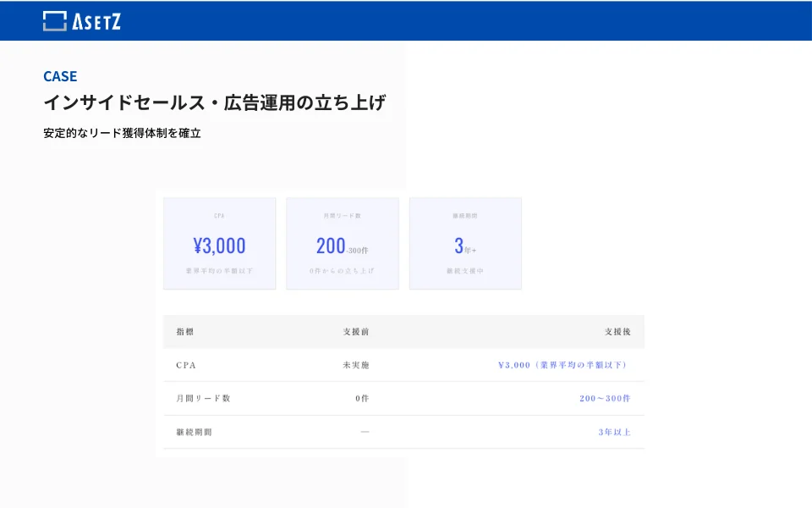This screenshot has width=812, height=508.
Task: Click the ¥3,000 figure on the CPA card
Action: point(220,245)
